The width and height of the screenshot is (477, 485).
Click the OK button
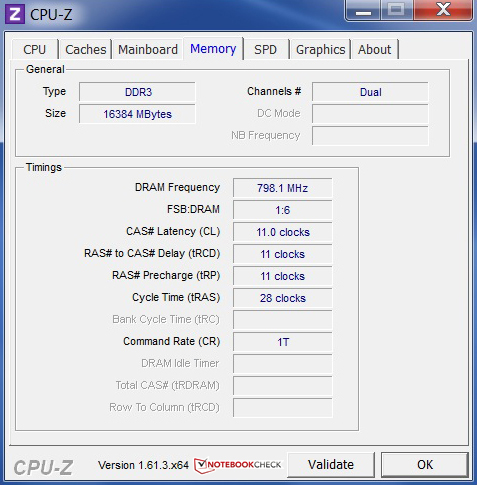click(x=425, y=464)
